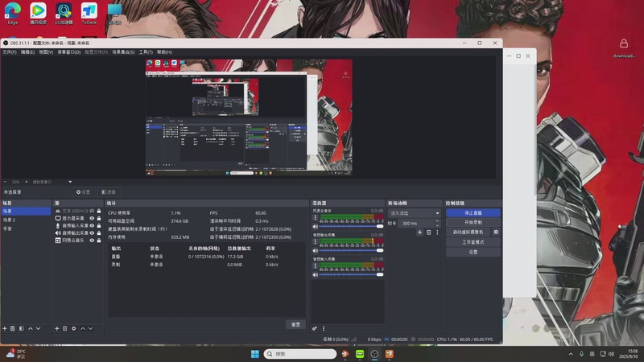Mute the 音频输入采集 mixer channel speaker
Viewport: 644px width, 362px height.
(x=316, y=274)
